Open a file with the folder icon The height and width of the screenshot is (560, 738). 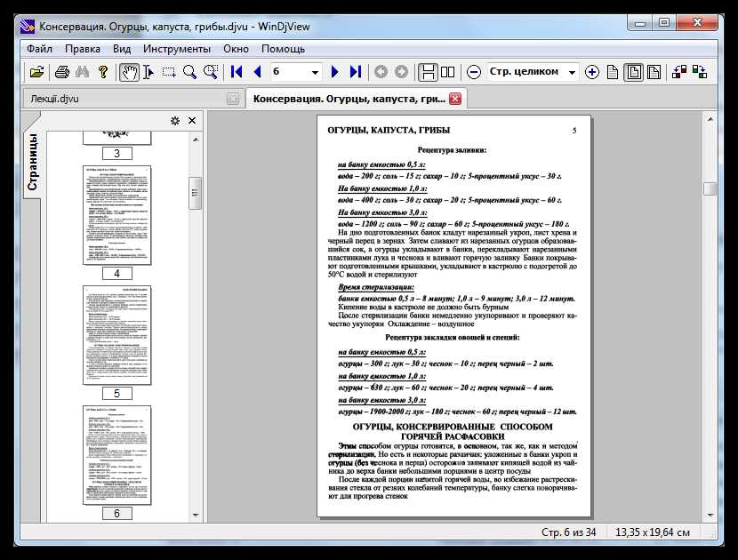36,72
